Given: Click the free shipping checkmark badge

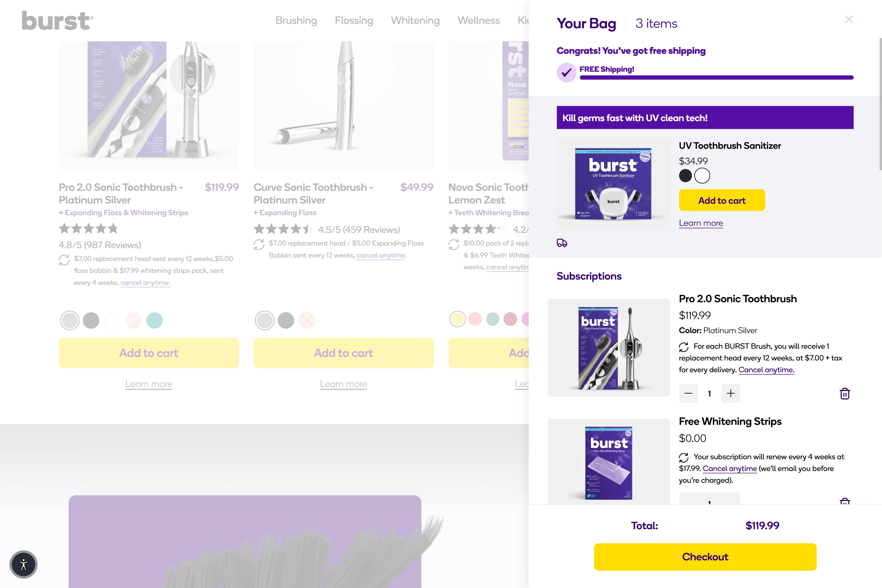Looking at the screenshot, I should tap(566, 72).
